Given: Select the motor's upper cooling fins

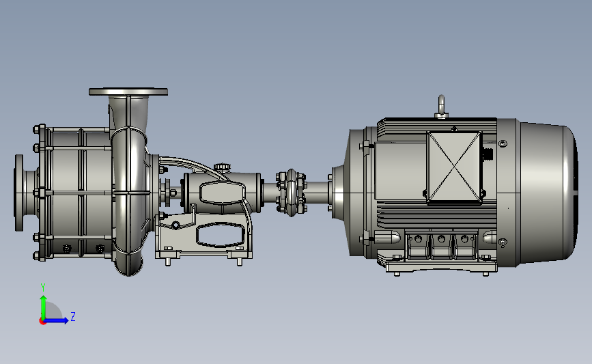Looking at the screenshot, I should (x=437, y=124).
